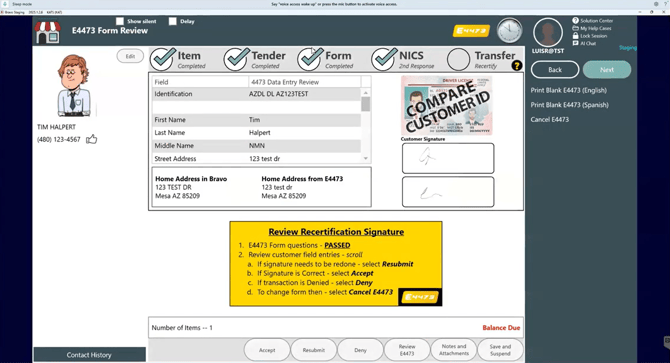Select the Last Name Halpert row
The image size is (670, 363).
coord(256,133)
